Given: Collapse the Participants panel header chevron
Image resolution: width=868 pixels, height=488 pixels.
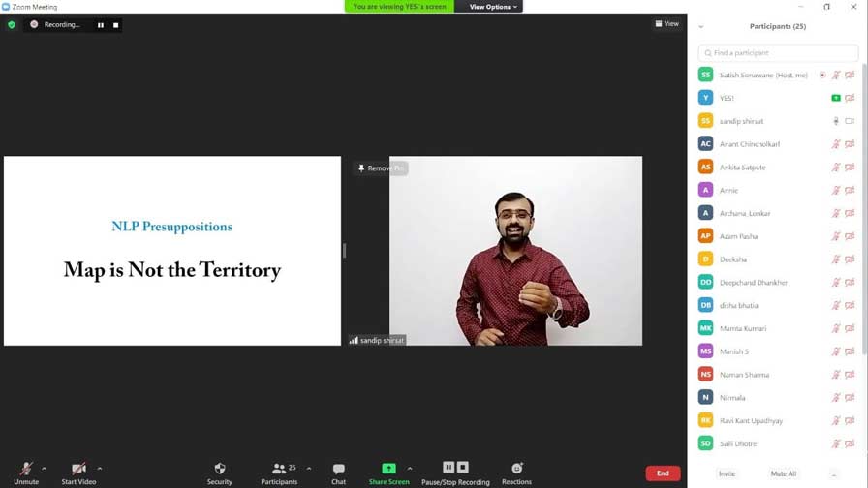Looking at the screenshot, I should pos(701,27).
